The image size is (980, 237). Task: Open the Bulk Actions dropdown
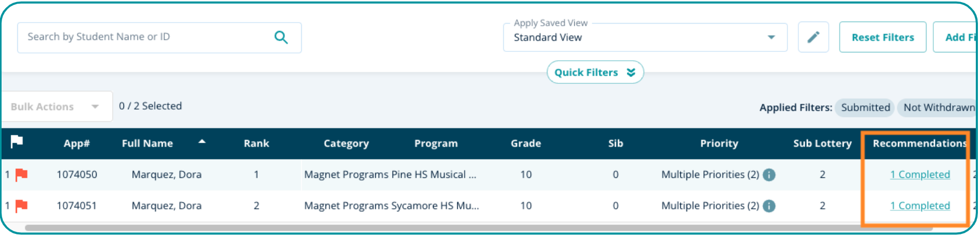[x=56, y=106]
